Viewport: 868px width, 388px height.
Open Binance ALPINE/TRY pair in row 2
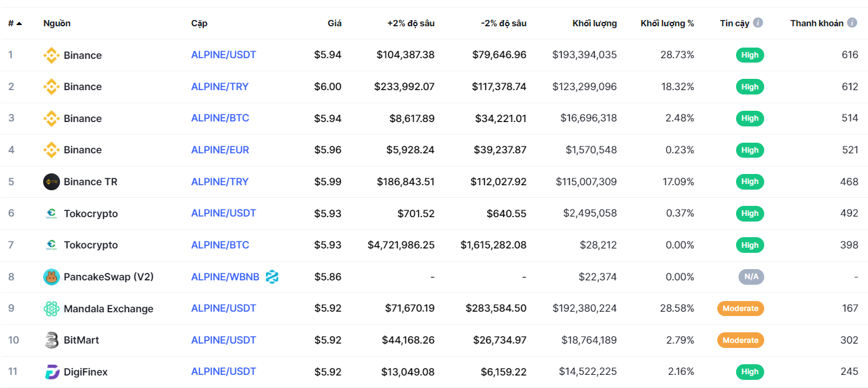click(220, 86)
